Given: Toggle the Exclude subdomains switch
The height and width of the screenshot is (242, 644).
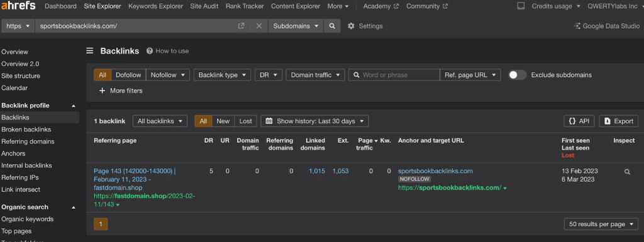Looking at the screenshot, I should coord(518,75).
